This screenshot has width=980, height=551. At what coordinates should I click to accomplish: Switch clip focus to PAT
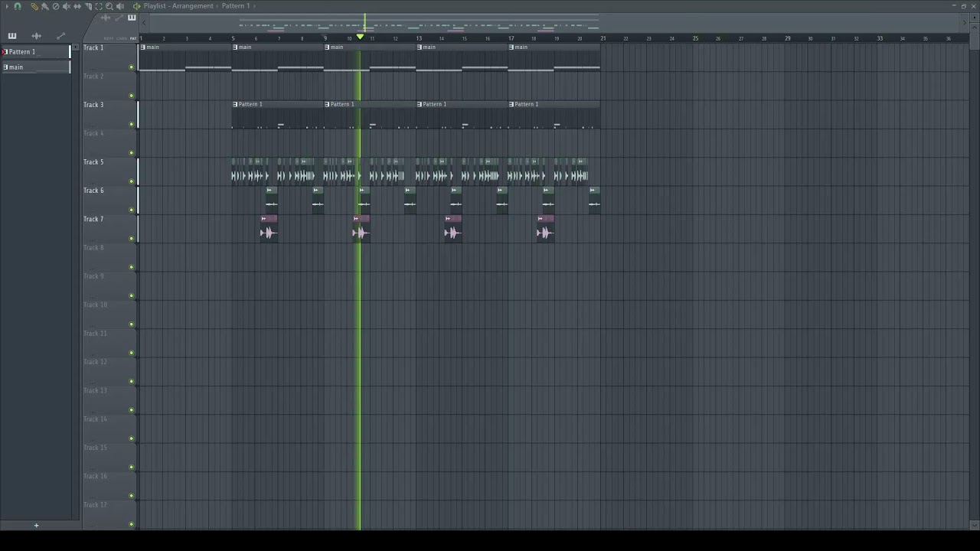click(133, 38)
